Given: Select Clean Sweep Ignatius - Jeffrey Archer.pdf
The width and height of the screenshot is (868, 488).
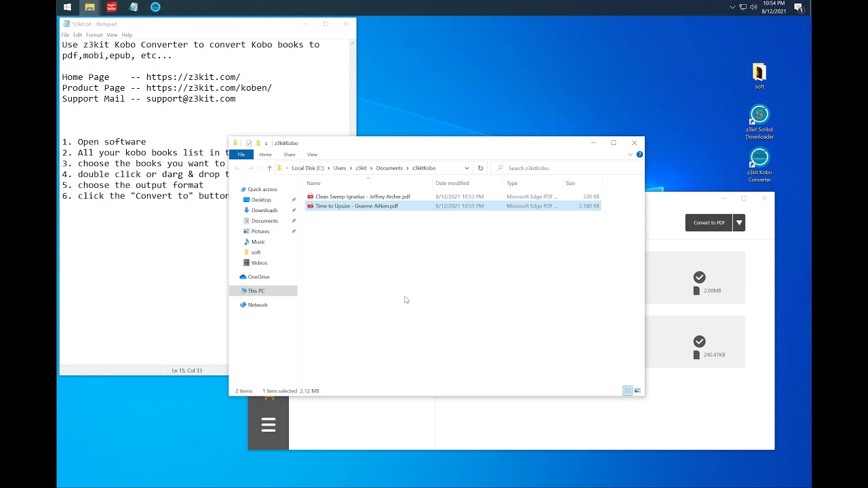Looking at the screenshot, I should click(452, 197).
